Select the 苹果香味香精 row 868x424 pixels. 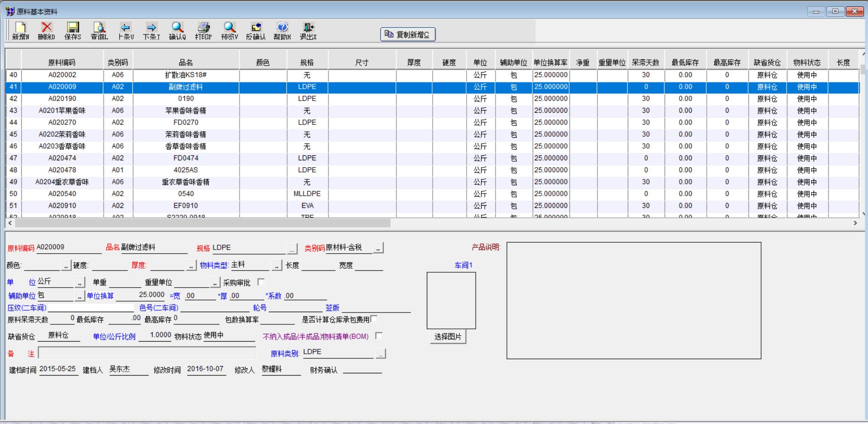click(x=432, y=111)
